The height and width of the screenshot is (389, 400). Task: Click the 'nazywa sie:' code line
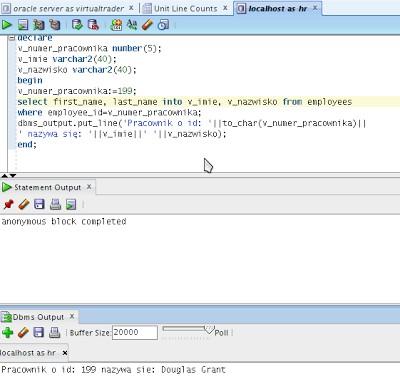coord(122,134)
